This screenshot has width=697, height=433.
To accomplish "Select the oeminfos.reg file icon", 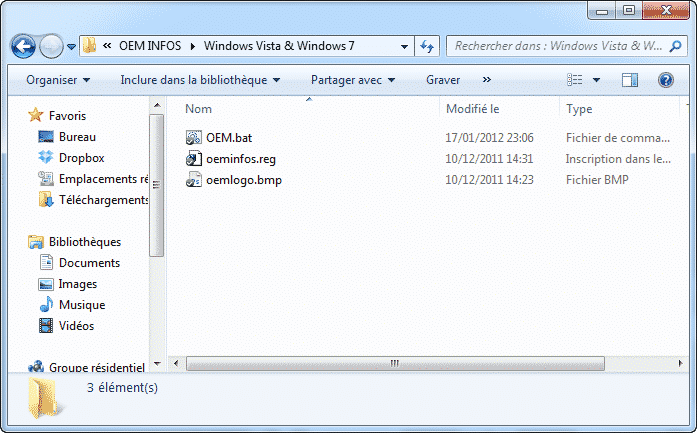I will coord(194,159).
